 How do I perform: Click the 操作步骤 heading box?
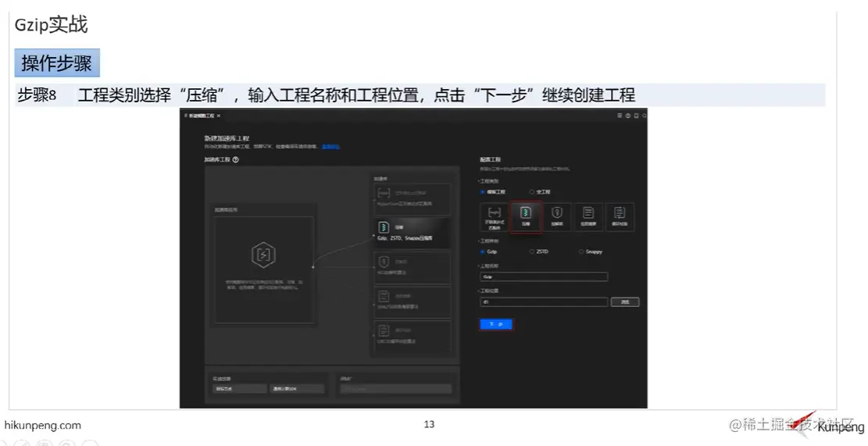pyautogui.click(x=57, y=63)
